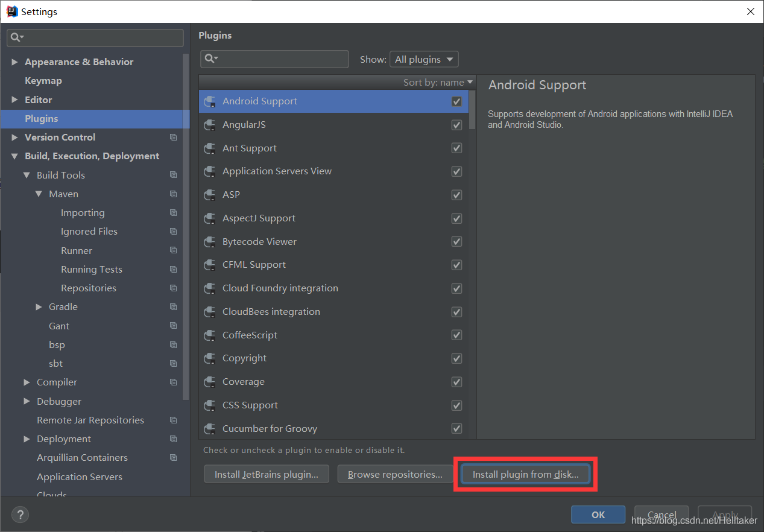Click the Cloud Foundry integration plugin icon

pyautogui.click(x=210, y=288)
